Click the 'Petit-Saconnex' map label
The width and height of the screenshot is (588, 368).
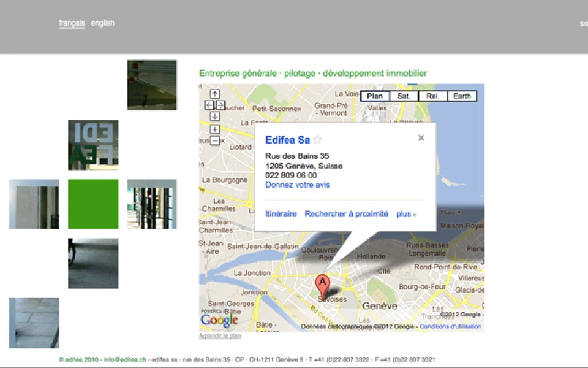pos(277,109)
